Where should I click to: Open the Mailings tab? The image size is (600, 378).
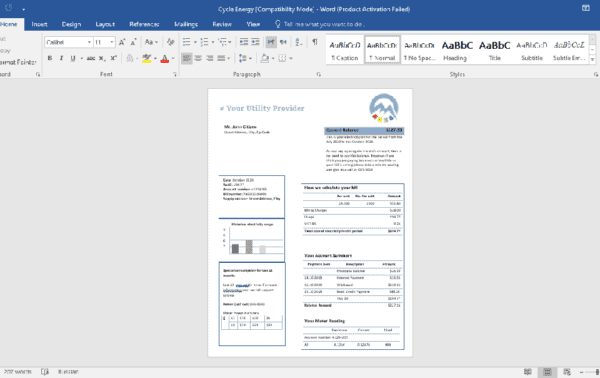pyautogui.click(x=186, y=24)
